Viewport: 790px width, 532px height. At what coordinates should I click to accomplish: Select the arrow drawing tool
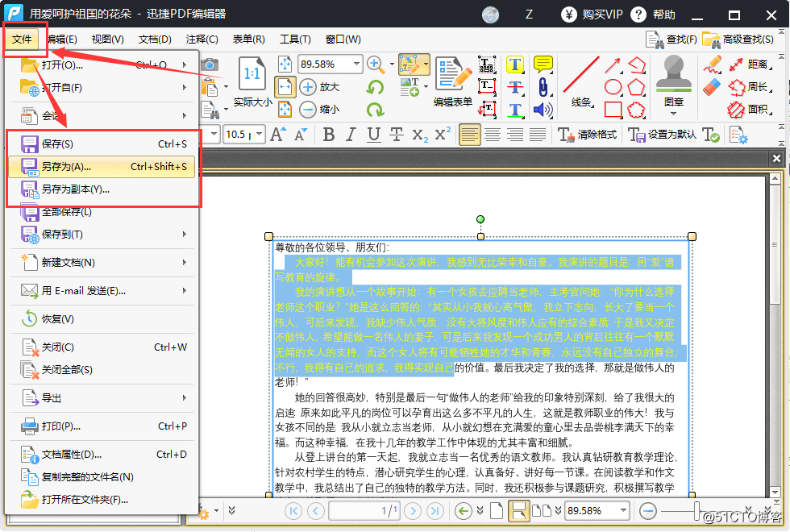pyautogui.click(x=613, y=65)
